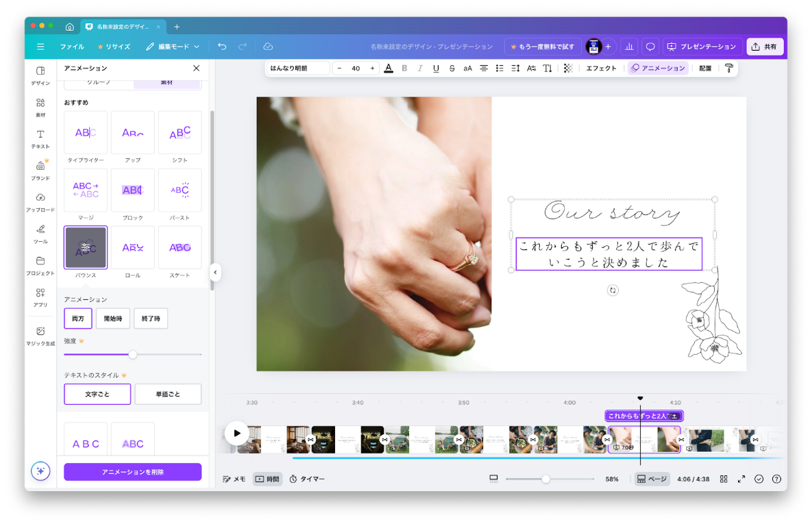812x524 pixels.
Task: Select the タイプライター animation
Action: point(86,133)
